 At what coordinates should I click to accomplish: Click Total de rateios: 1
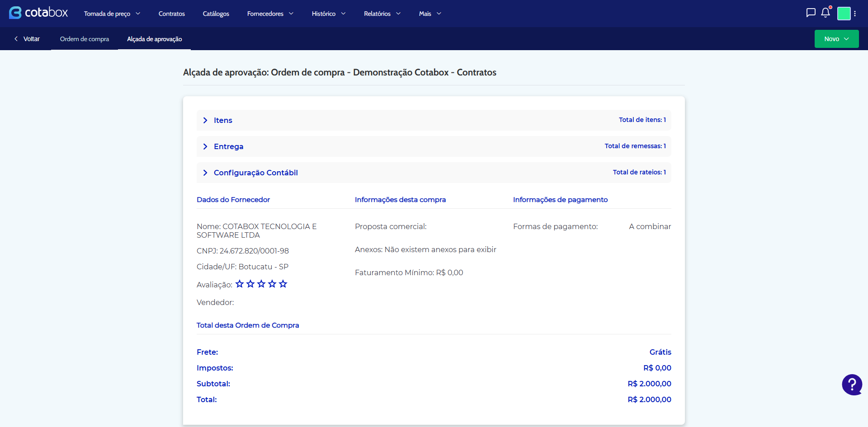click(639, 172)
